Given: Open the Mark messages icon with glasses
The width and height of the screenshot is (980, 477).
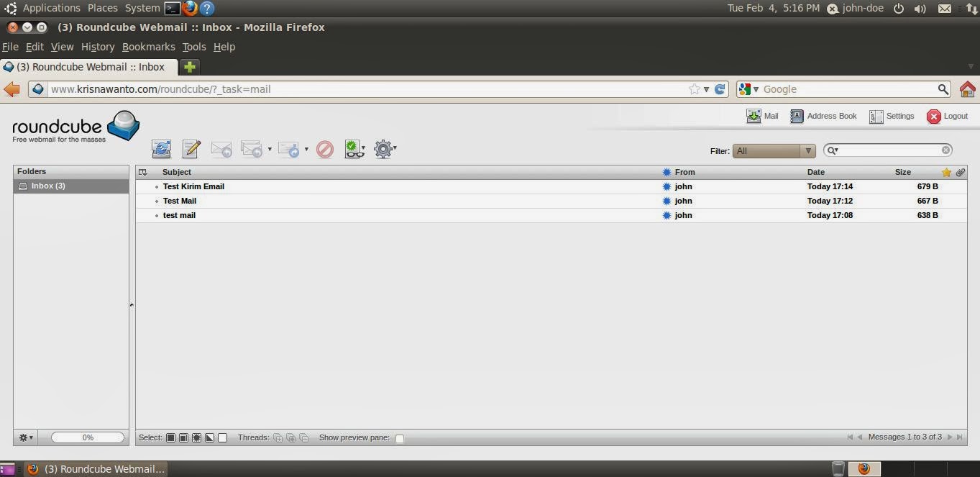Looking at the screenshot, I should (353, 149).
